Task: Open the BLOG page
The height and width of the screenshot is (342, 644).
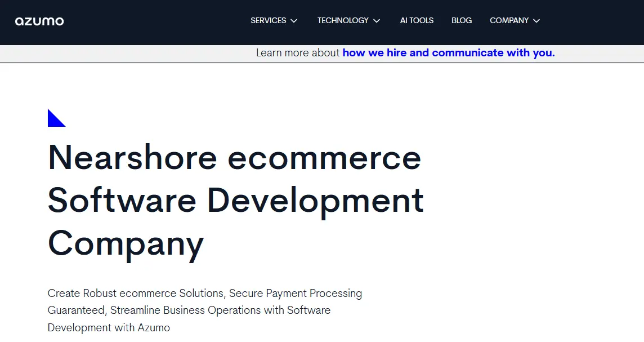Action: click(x=462, y=20)
